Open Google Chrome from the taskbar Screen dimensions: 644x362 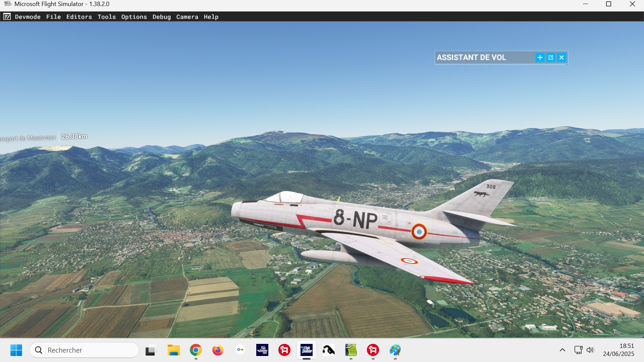(196, 350)
